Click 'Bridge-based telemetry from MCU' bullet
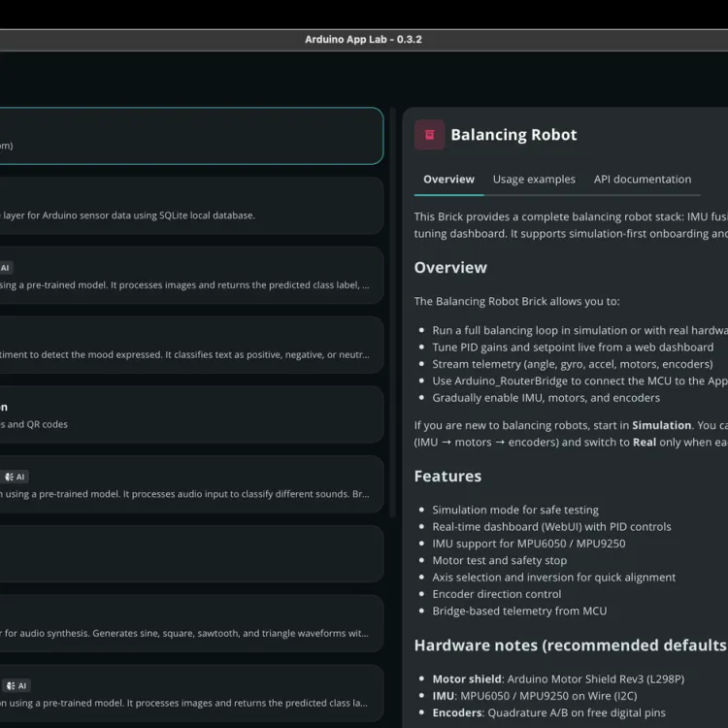 (519, 611)
